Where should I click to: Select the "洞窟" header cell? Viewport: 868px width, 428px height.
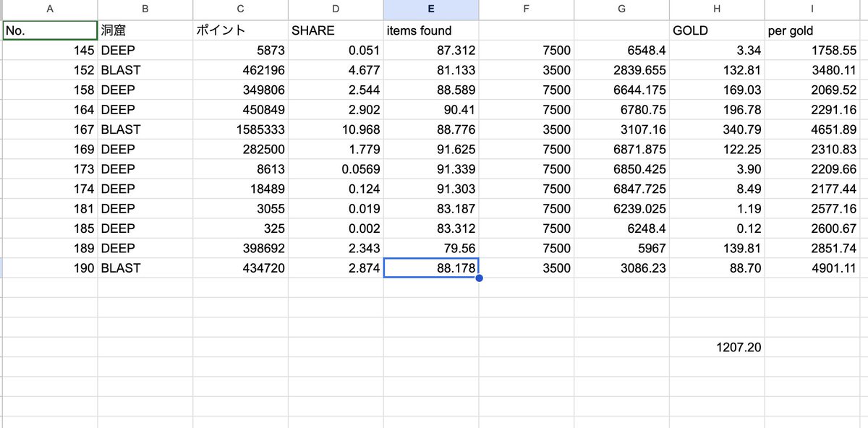click(143, 30)
